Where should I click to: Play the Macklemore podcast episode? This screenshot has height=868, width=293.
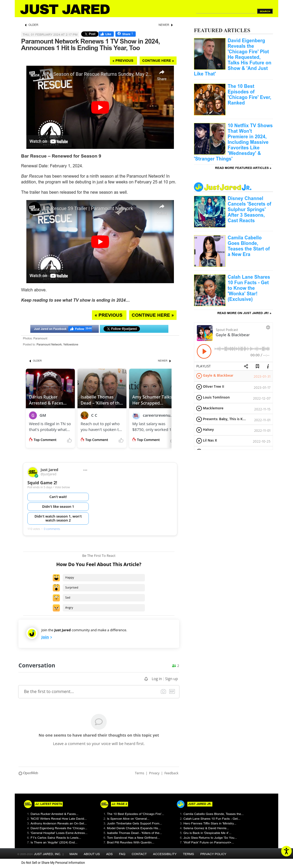pyautogui.click(x=199, y=408)
